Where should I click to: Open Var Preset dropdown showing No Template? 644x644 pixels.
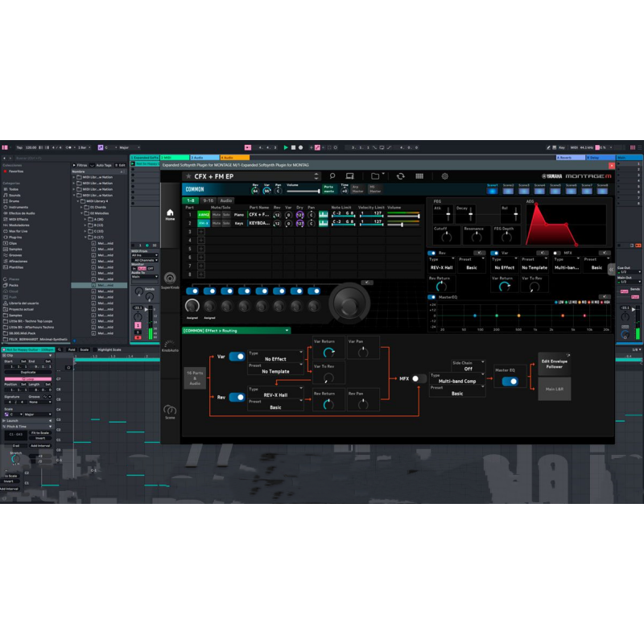(275, 369)
